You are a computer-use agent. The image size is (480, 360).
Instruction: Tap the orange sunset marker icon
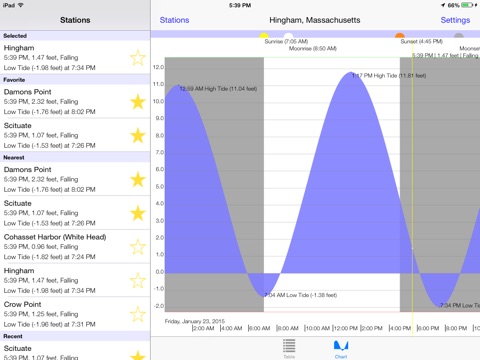click(x=400, y=35)
